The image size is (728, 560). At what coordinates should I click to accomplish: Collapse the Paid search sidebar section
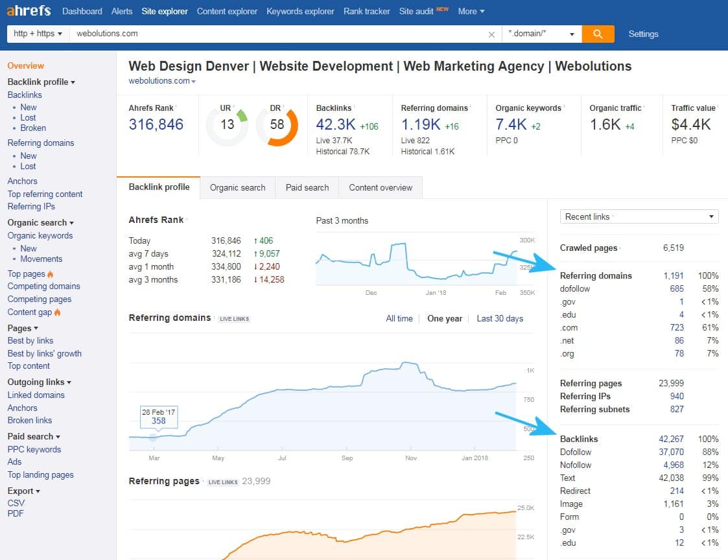coord(34,436)
